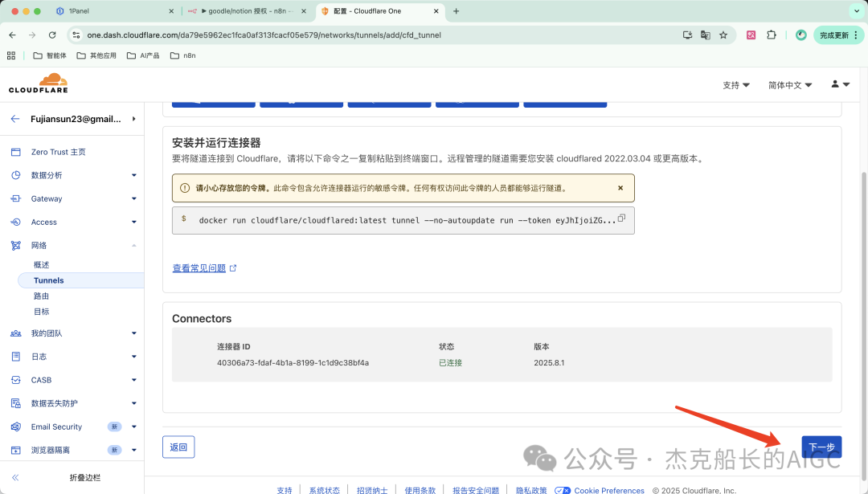Collapse the 网络 menu
Viewport: 868px width, 494px height.
point(134,245)
